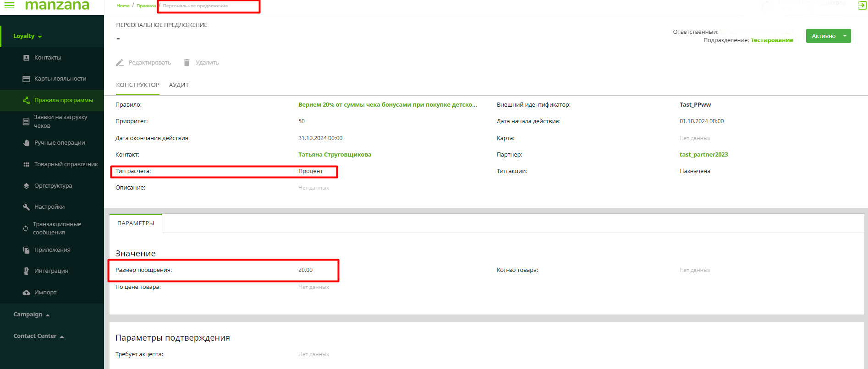Click the Ручные операции hand icon

(x=26, y=143)
